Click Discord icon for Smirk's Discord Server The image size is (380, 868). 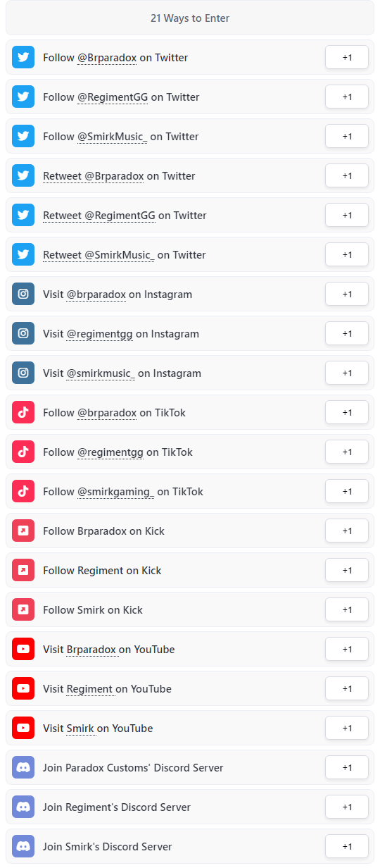coord(23,847)
